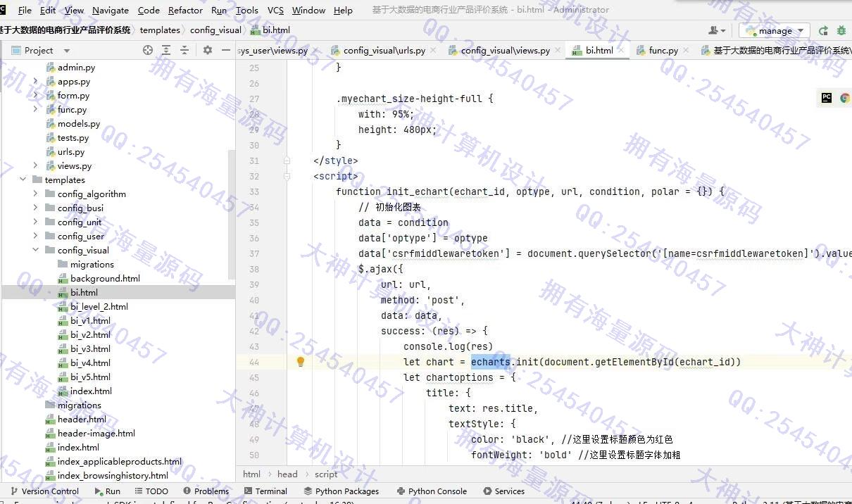Open the Services tool window
This screenshot has width=852, height=504.
(503, 491)
